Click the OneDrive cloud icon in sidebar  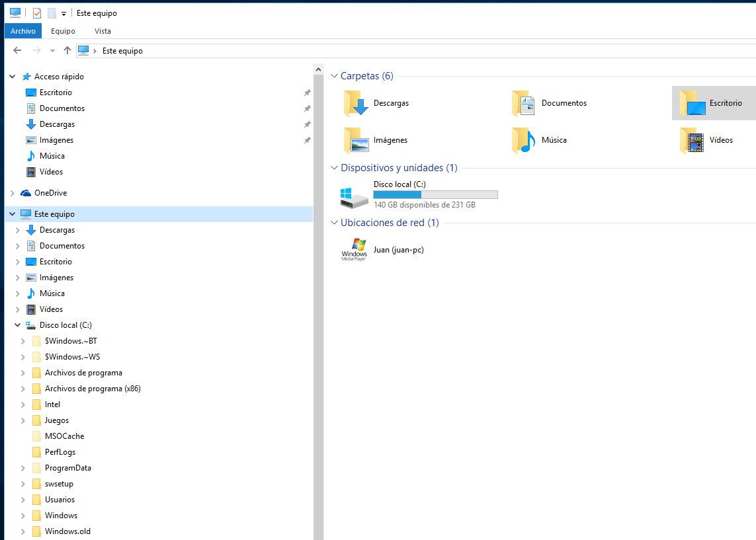[26, 193]
